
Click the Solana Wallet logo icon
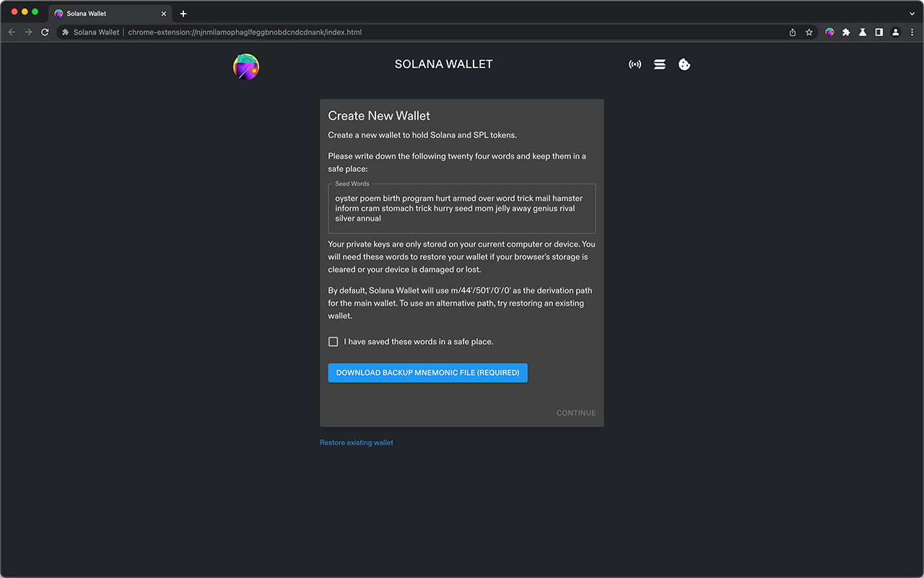click(246, 66)
